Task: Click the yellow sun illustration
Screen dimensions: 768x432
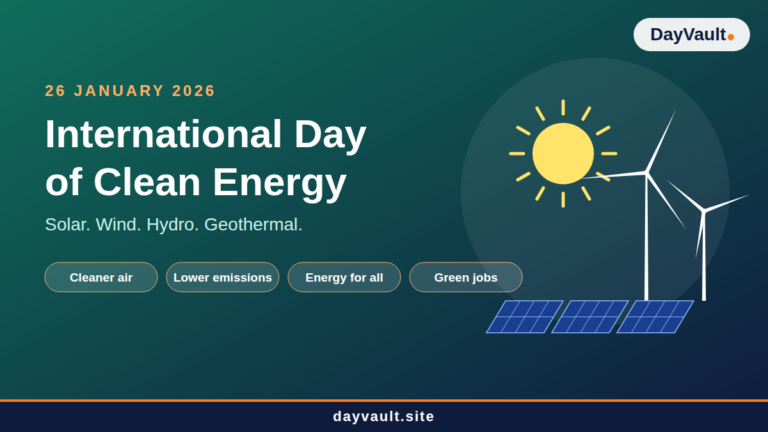Action: pos(563,153)
